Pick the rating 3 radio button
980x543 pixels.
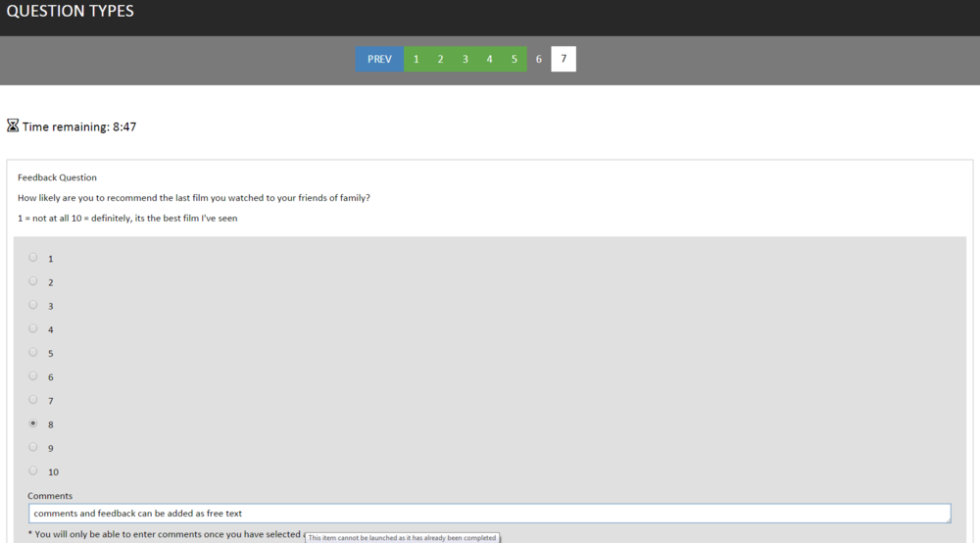click(x=33, y=305)
